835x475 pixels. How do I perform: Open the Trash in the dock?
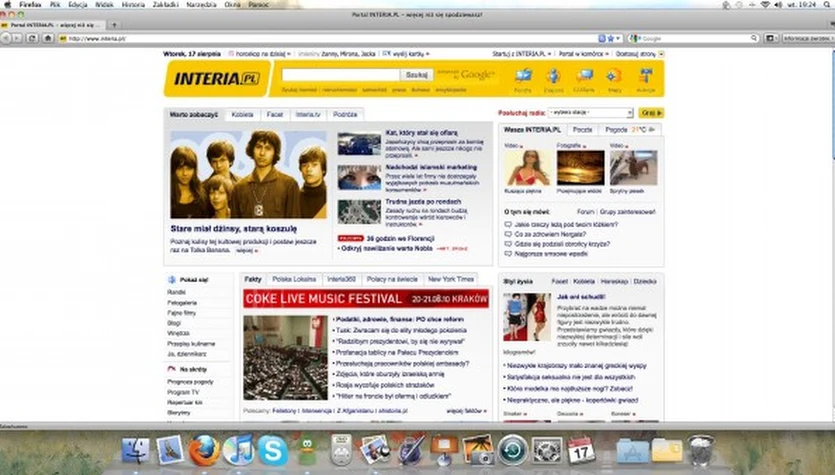[701, 450]
